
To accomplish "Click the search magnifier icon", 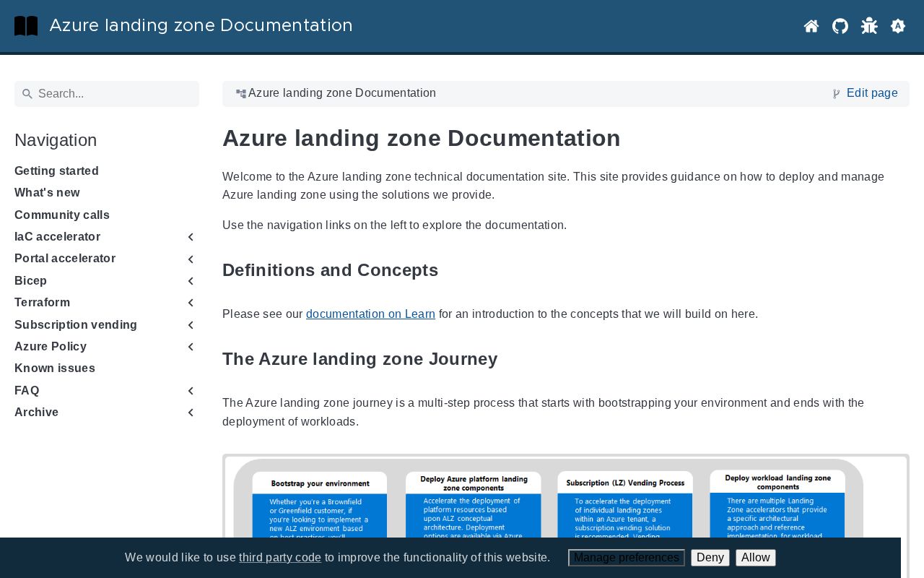I will coord(27,94).
